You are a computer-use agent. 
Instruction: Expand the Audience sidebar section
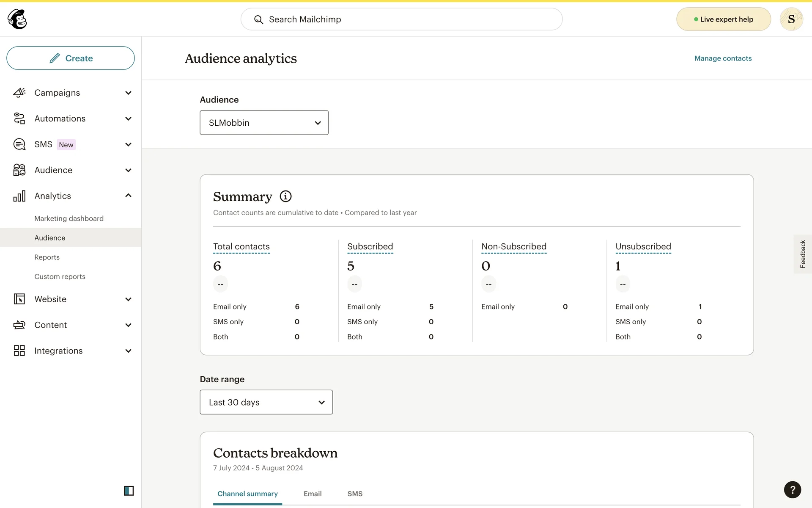(x=128, y=170)
